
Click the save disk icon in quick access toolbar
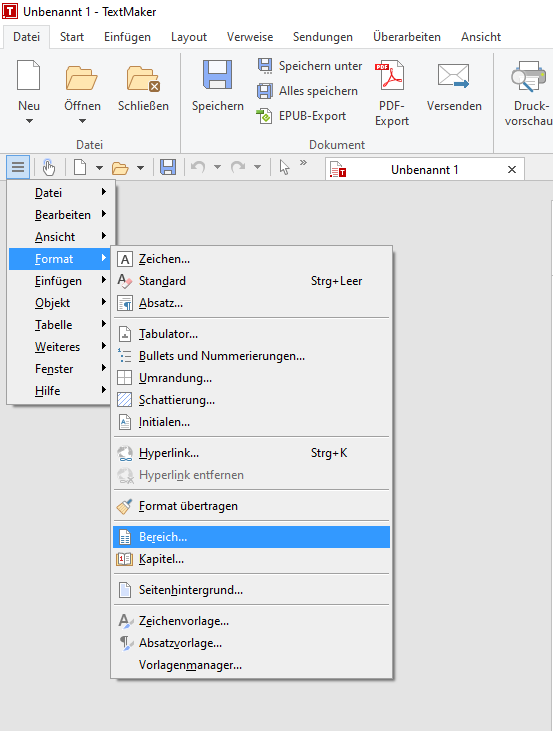coord(168,167)
